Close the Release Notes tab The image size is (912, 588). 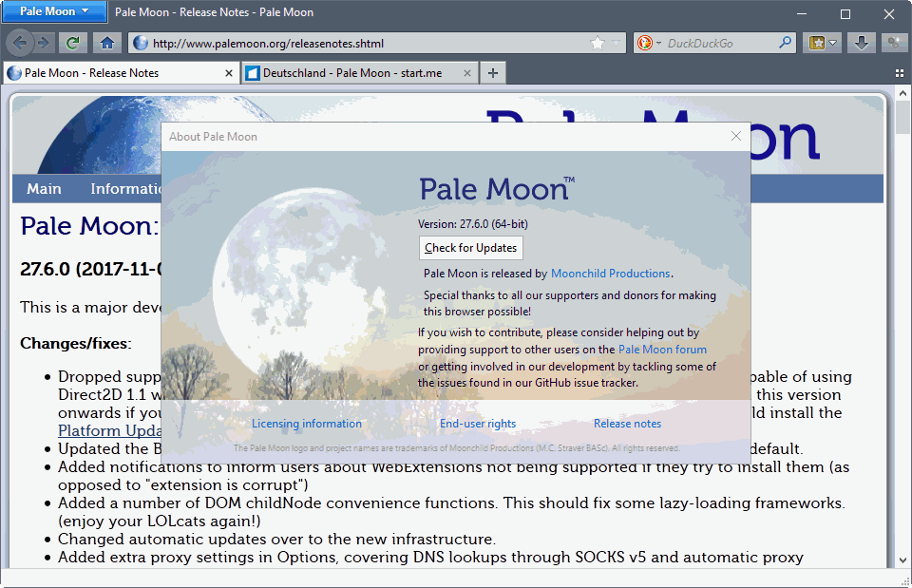click(229, 73)
